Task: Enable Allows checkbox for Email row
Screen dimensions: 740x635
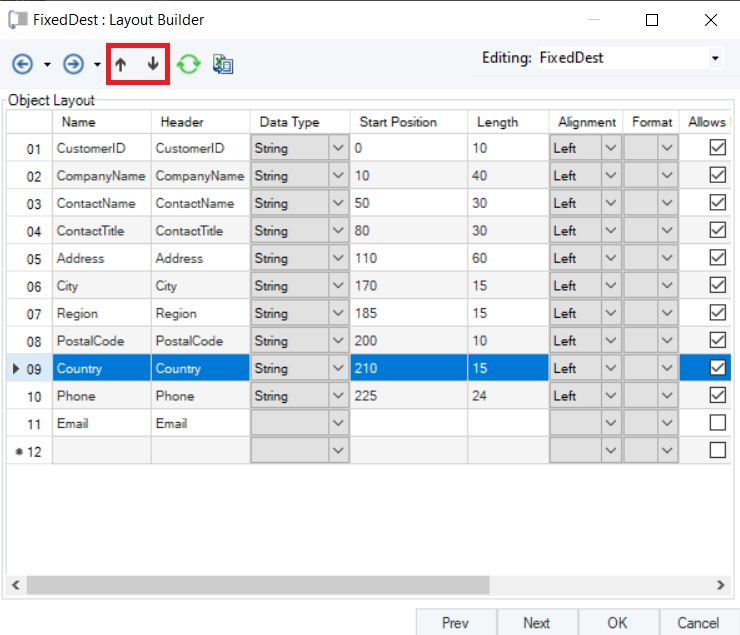Action: (717, 423)
